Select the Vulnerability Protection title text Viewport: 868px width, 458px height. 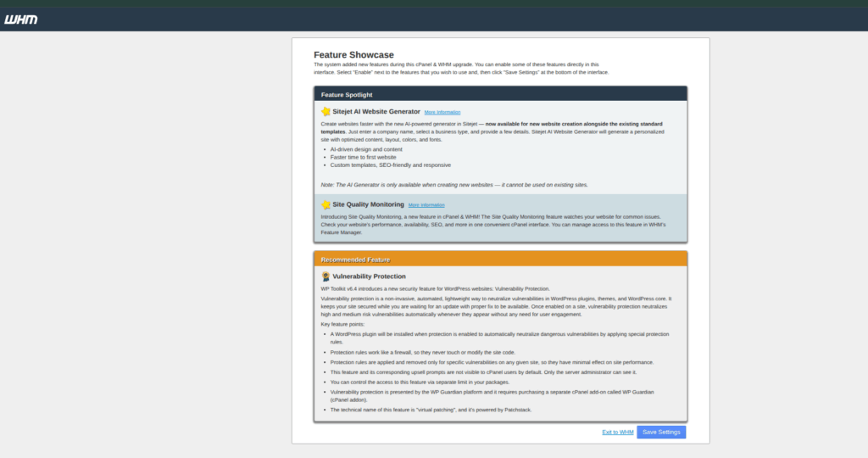point(369,276)
